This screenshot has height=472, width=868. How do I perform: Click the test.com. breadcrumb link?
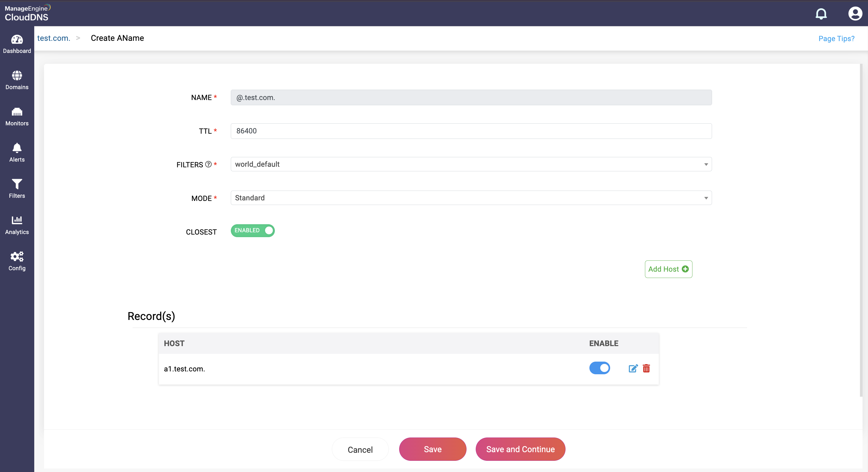54,38
